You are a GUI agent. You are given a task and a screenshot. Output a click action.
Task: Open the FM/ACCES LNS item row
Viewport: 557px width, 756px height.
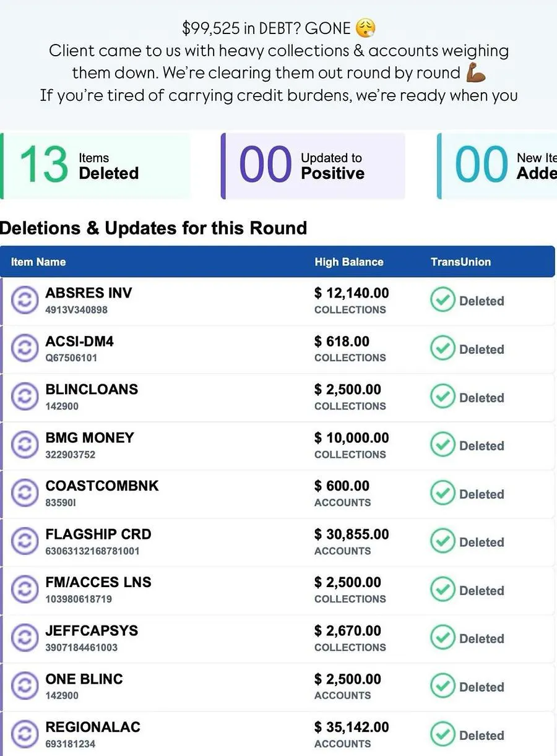tap(278, 590)
